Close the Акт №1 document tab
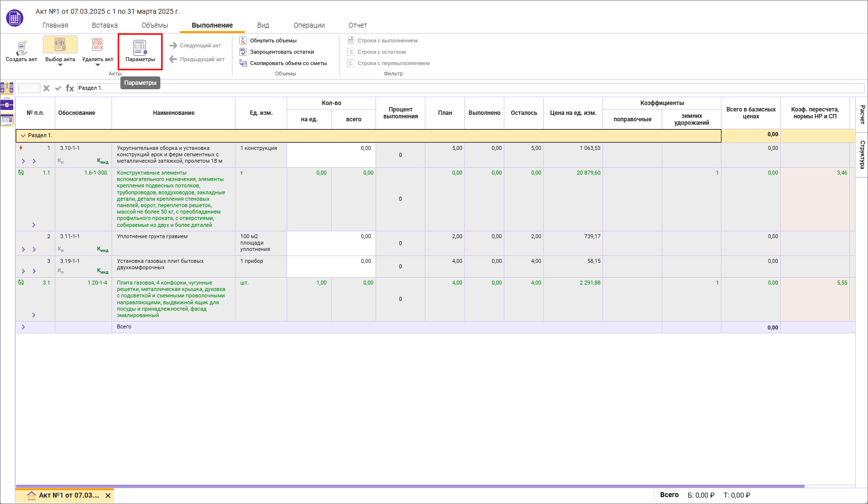The height and width of the screenshot is (504, 868). tap(108, 496)
